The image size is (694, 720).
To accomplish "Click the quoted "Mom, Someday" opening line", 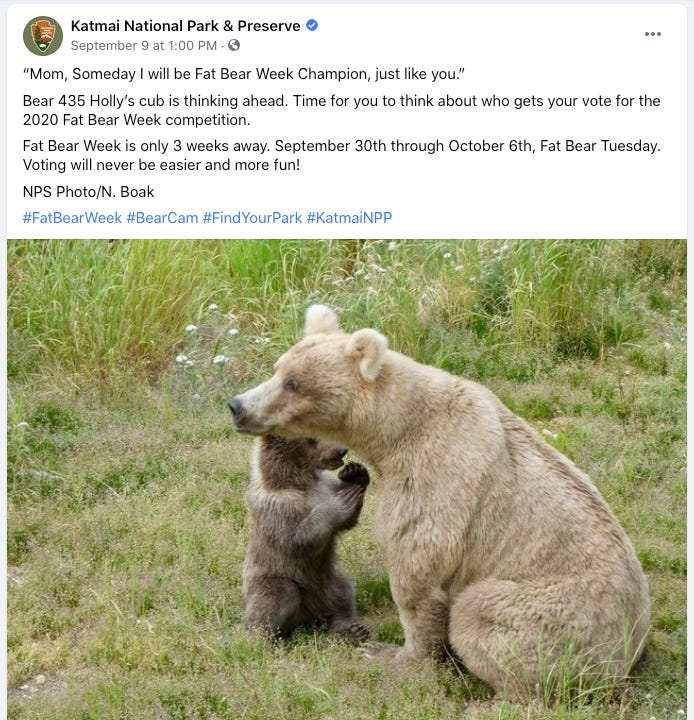I will pos(244,74).
